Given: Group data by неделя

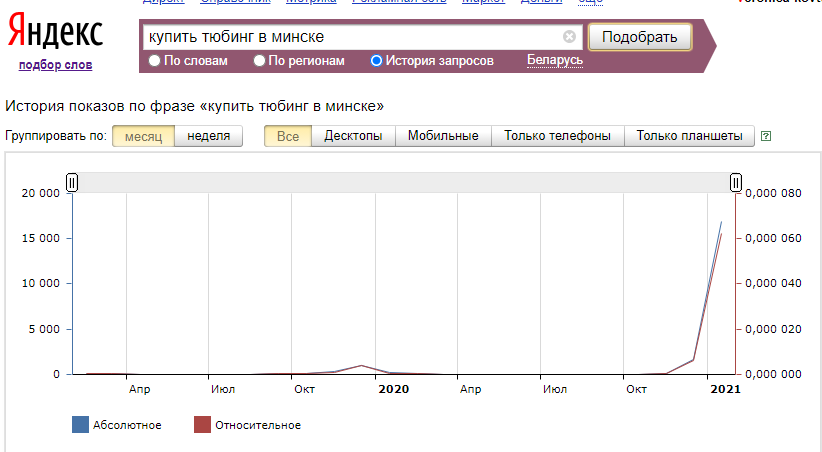Looking at the screenshot, I should click(208, 136).
